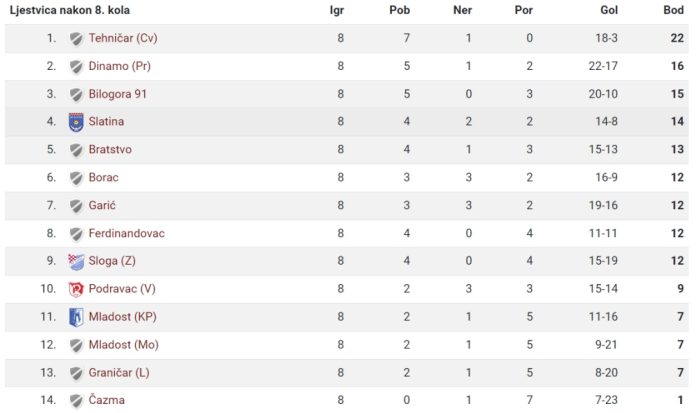
Task: Open the Ferdinandovac team link
Action: [x=127, y=234]
